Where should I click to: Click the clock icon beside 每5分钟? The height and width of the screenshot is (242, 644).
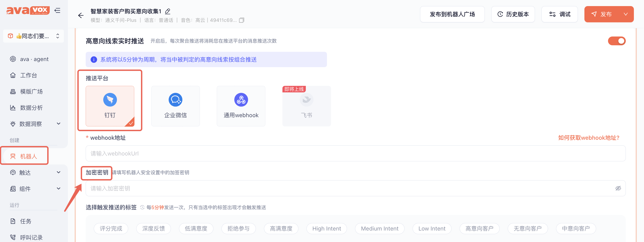click(142, 208)
